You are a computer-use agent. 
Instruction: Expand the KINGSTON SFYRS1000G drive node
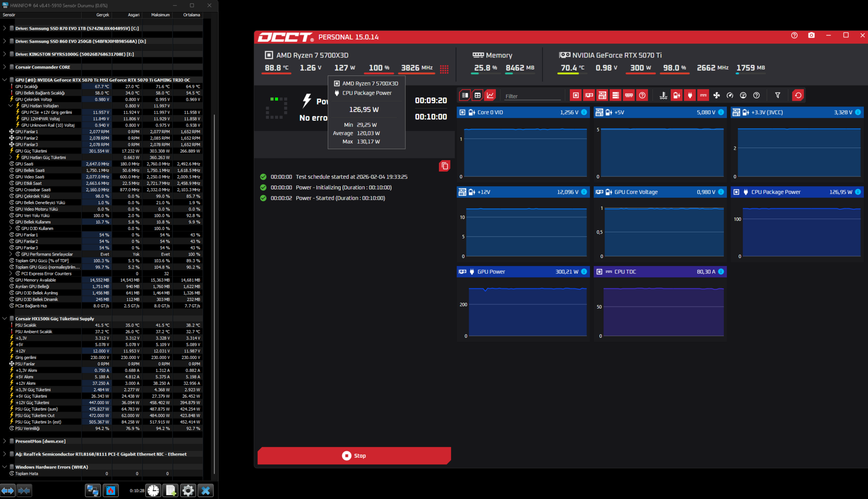(x=5, y=54)
